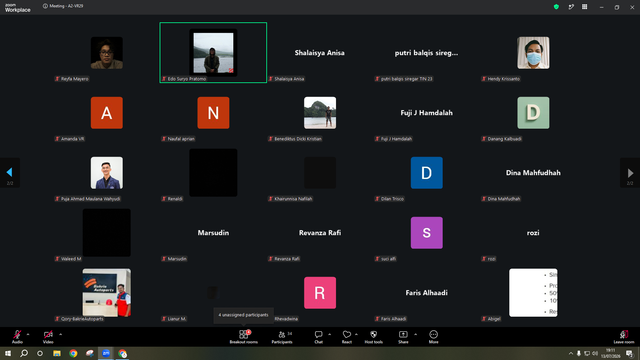Select Waleed M's black video tile

107,233
